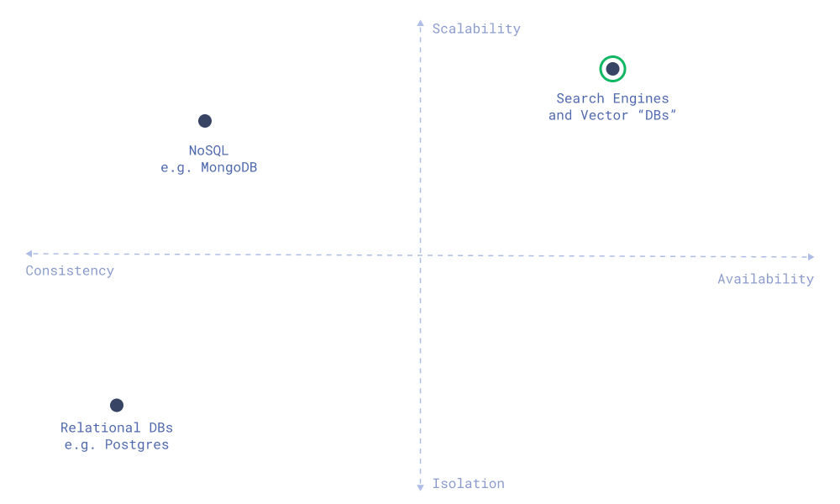Select the Relational DBs data point dot
The height and width of the screenshot is (504, 840).
coord(117,406)
